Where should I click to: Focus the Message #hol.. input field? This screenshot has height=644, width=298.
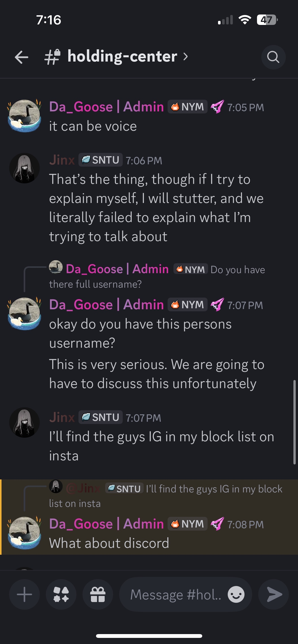pyautogui.click(x=176, y=594)
